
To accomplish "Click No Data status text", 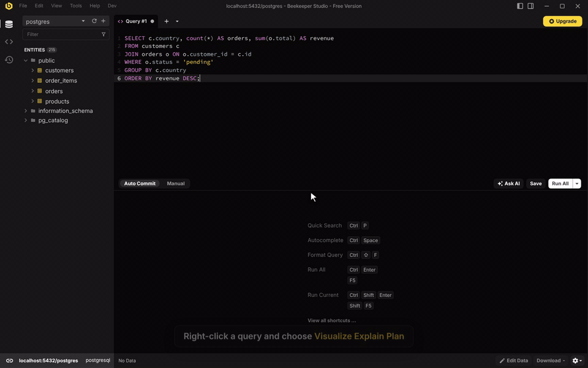I will pyautogui.click(x=127, y=361).
